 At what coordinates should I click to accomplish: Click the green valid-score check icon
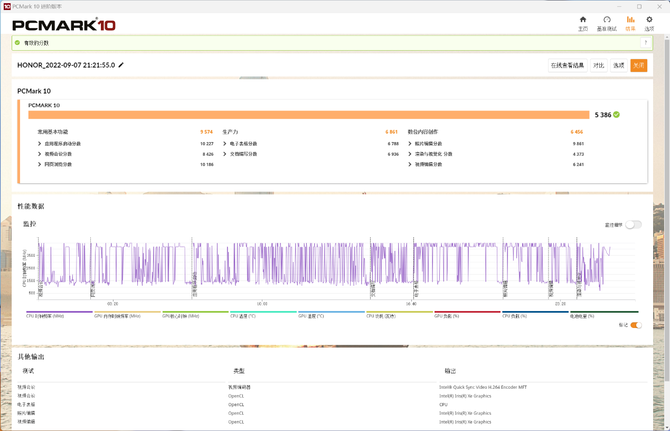(x=17, y=43)
